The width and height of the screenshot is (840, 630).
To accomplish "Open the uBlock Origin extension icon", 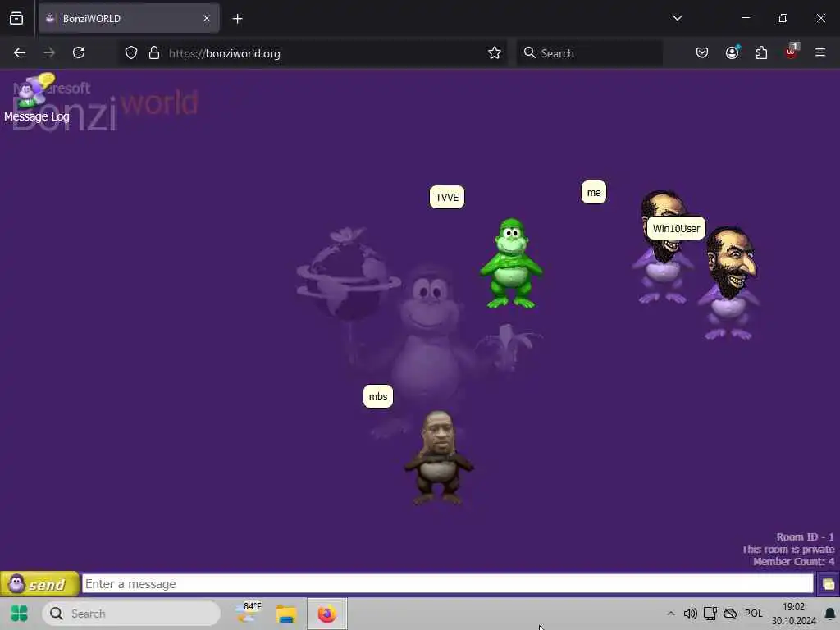I will (792, 52).
